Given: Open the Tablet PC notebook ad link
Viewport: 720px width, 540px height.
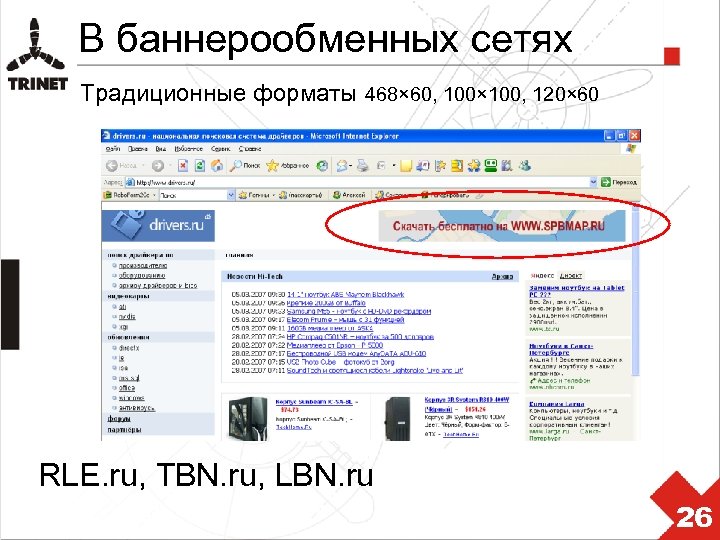Looking at the screenshot, I should (577, 291).
